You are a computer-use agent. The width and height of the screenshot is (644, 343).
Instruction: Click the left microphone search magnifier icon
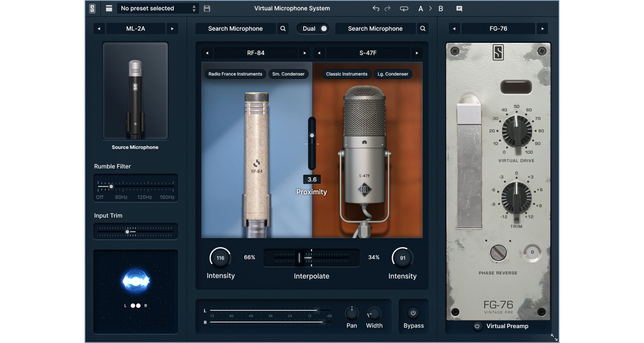coord(283,28)
